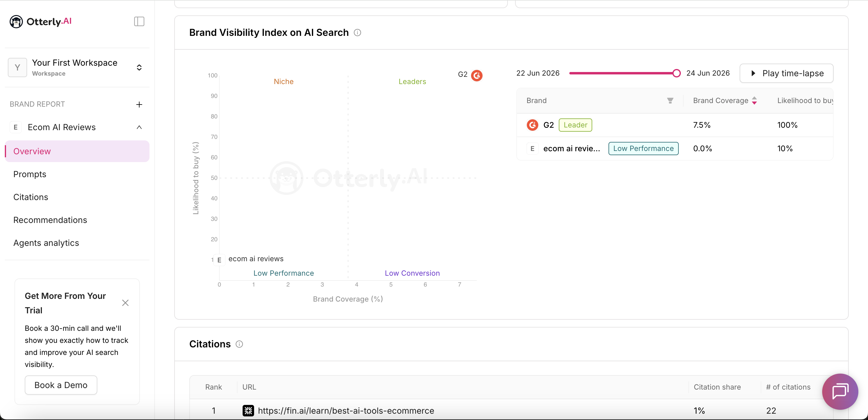Collapse the sidebar panel icon
Screen dimensions: 868x420
tap(139, 22)
